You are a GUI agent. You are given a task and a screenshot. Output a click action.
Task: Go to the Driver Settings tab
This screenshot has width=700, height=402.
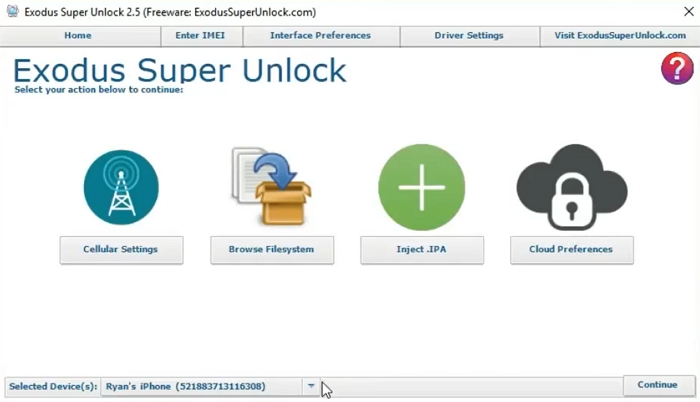coord(470,36)
